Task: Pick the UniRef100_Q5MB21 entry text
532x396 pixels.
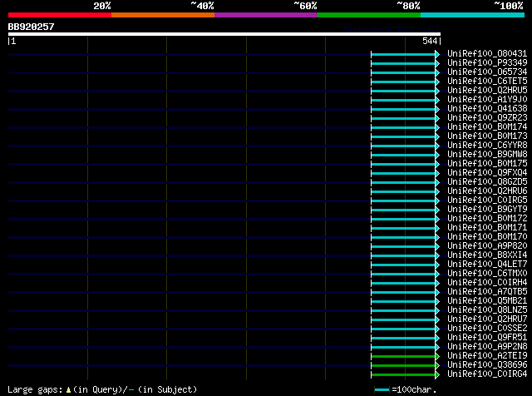Action: point(487,301)
